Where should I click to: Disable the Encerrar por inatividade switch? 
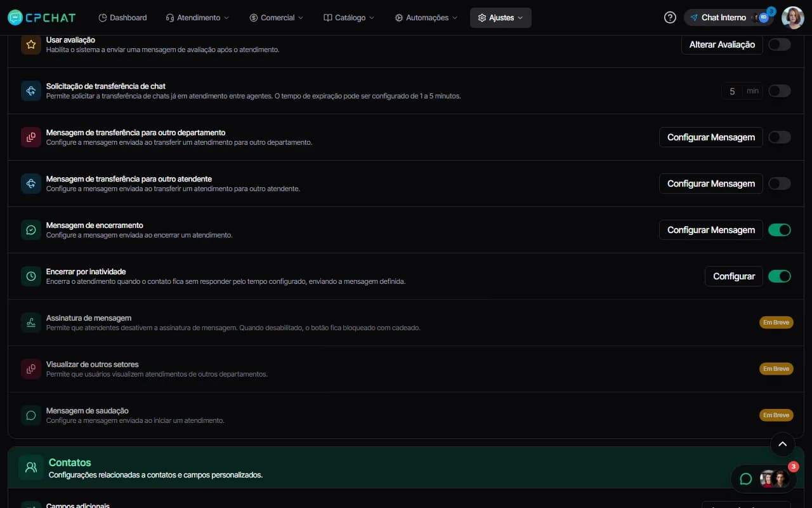click(x=780, y=276)
